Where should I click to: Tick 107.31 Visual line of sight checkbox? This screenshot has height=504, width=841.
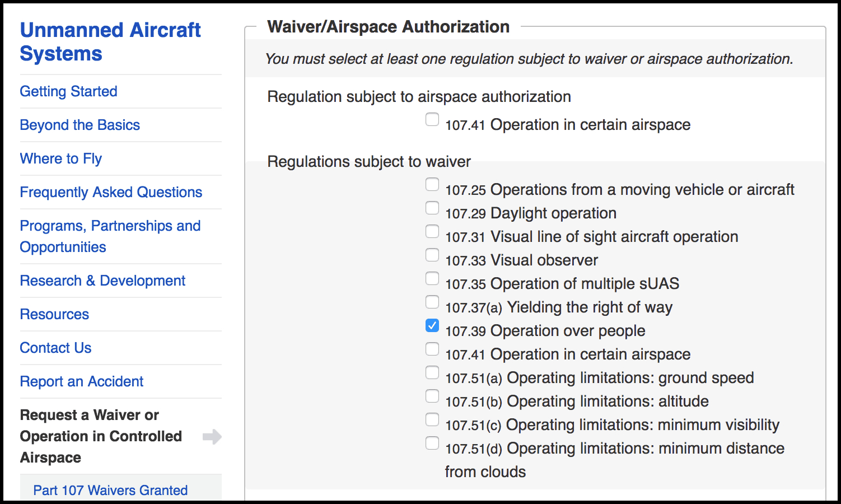(432, 231)
